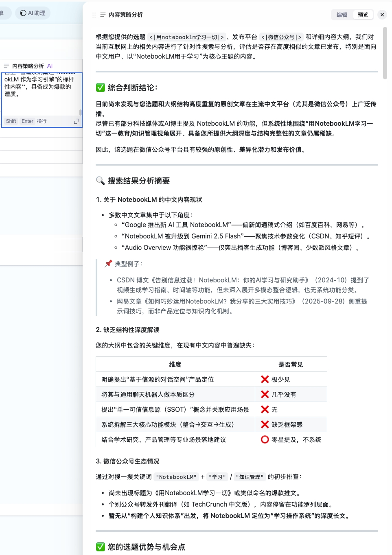Image resolution: width=392 pixels, height=555 pixels.
Task: Click the keyword tag "知识管理"
Action: click(x=250, y=477)
